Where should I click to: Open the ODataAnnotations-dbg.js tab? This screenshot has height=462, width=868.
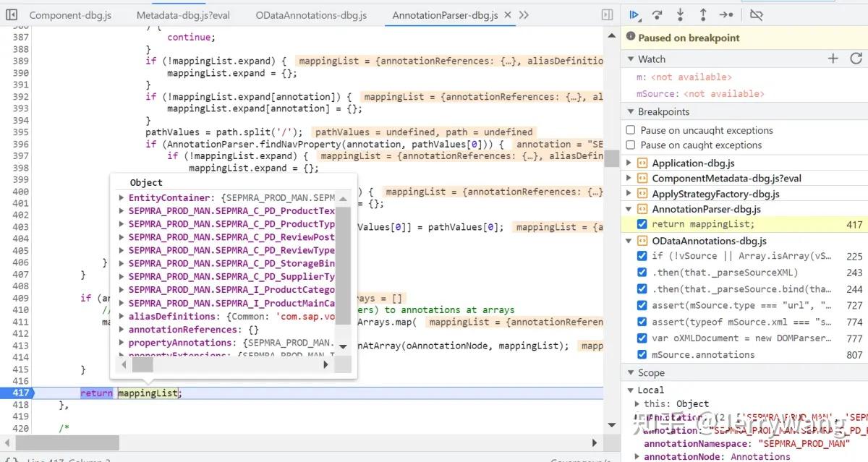(x=311, y=14)
